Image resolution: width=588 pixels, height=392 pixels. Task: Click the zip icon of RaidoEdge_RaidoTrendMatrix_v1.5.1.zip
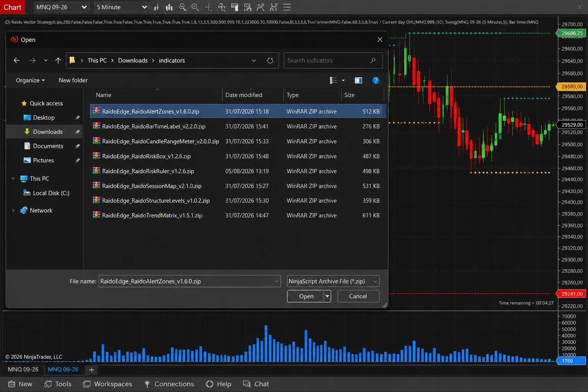(96, 215)
